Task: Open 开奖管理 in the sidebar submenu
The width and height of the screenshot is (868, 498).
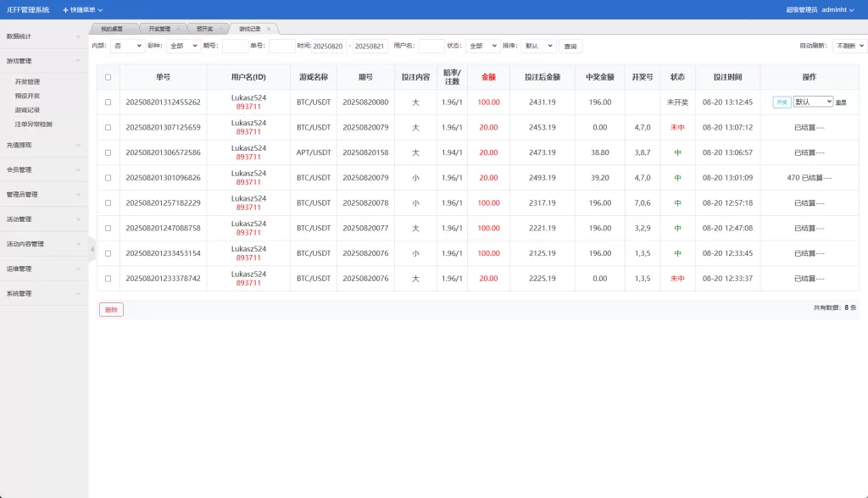Action: pos(27,82)
